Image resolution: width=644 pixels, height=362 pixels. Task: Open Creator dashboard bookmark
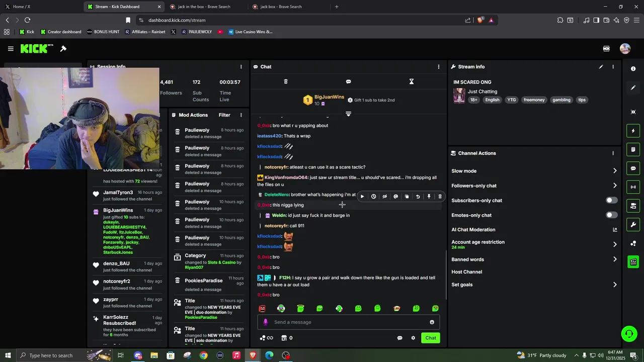point(60,32)
